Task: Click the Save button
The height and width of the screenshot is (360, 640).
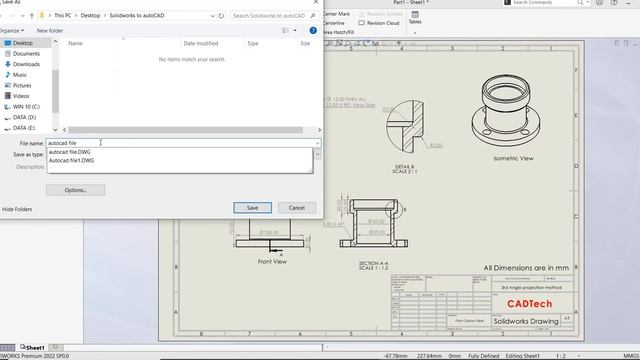Action: pyautogui.click(x=253, y=207)
